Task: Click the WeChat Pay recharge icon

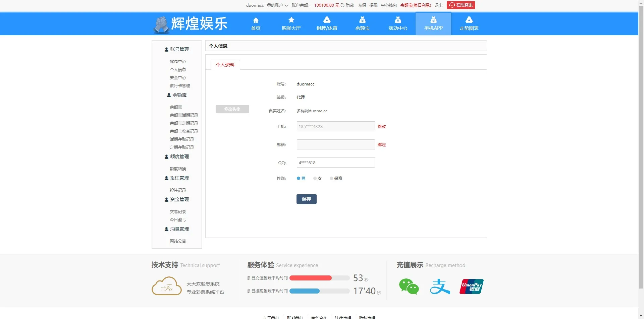Action: click(409, 286)
